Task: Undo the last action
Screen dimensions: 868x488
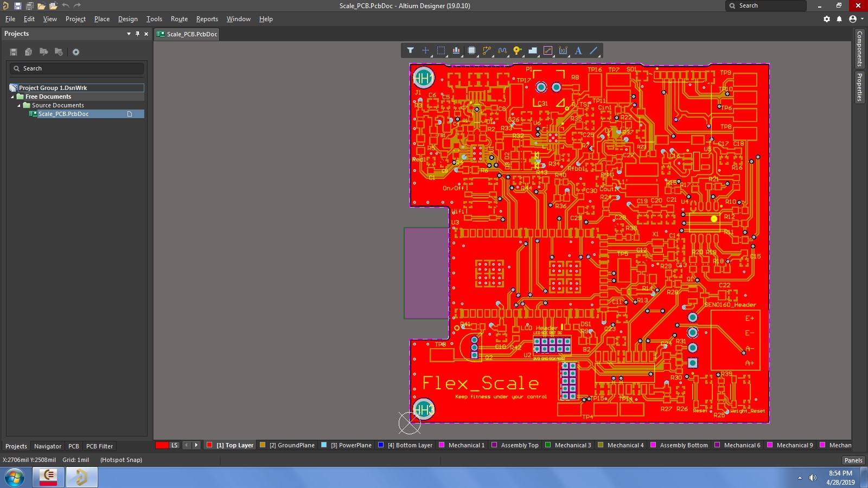Action: pyautogui.click(x=66, y=5)
